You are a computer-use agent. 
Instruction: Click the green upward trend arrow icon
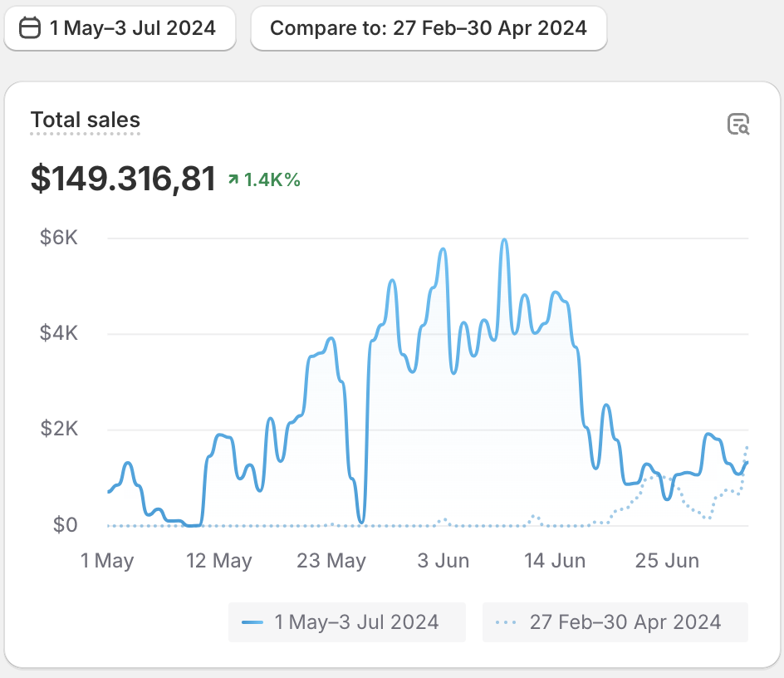pyautogui.click(x=233, y=179)
